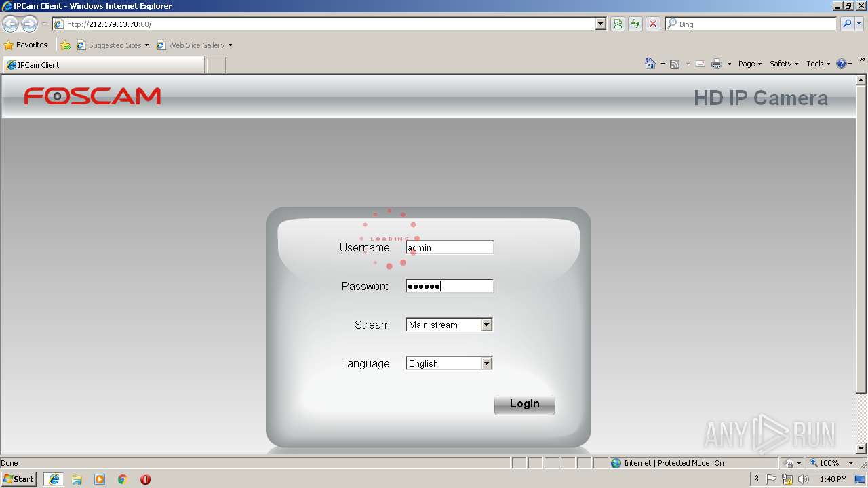The height and width of the screenshot is (488, 868).
Task: Click the taskbar clock 1:48 PM
Action: 833,479
